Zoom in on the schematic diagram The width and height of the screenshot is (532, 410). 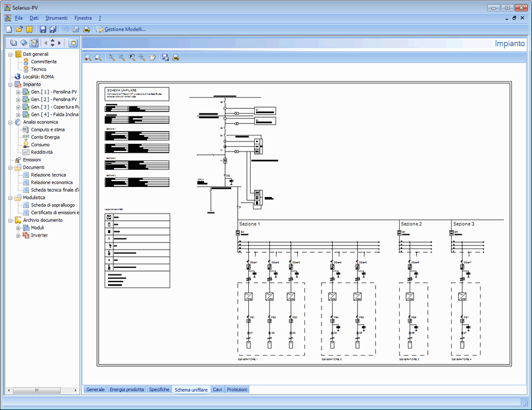[x=88, y=57]
